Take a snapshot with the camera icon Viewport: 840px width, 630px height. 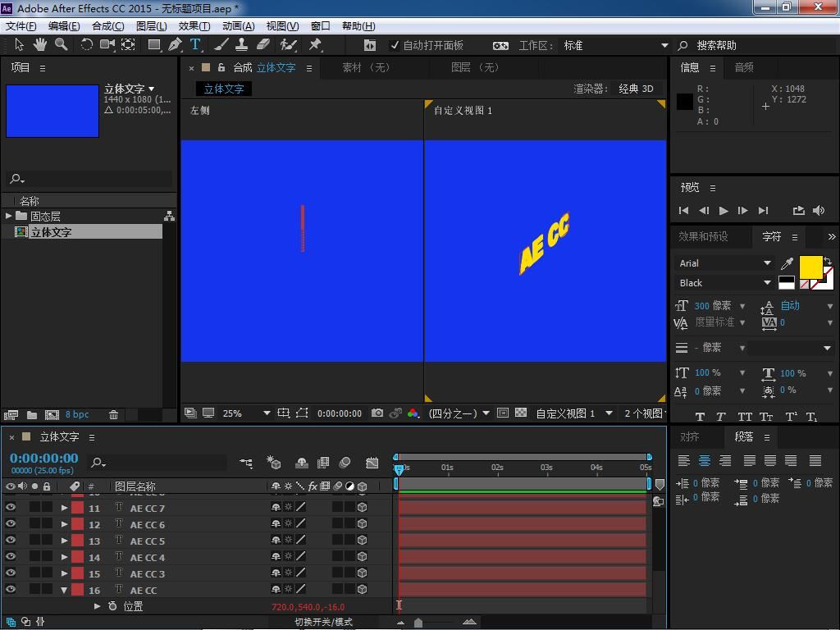377,413
